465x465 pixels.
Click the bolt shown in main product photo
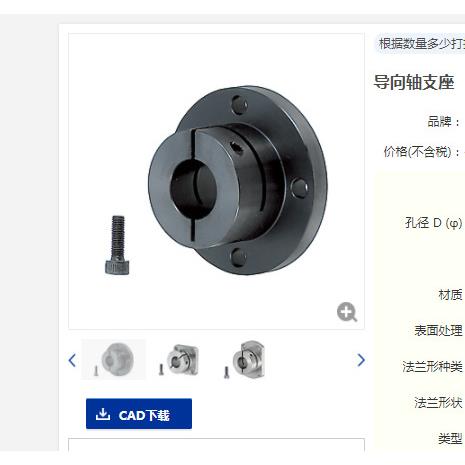117,245
